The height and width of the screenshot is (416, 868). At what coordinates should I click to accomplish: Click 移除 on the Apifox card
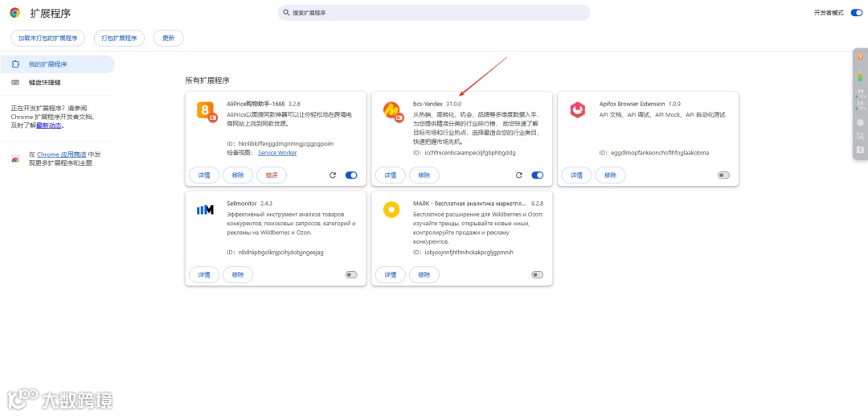[611, 175]
